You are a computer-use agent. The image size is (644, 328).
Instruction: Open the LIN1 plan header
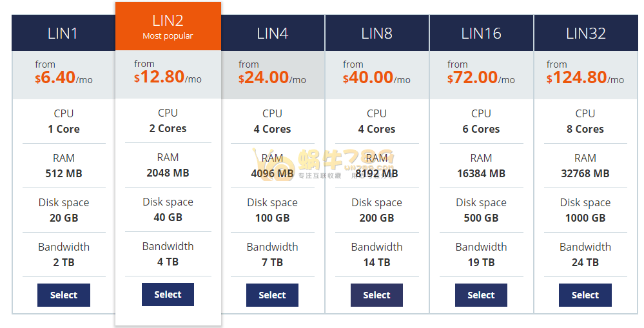64,33
